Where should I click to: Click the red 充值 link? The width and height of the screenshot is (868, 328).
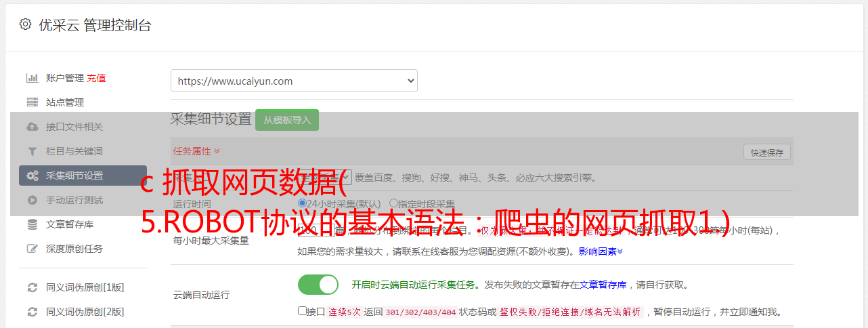coord(96,78)
